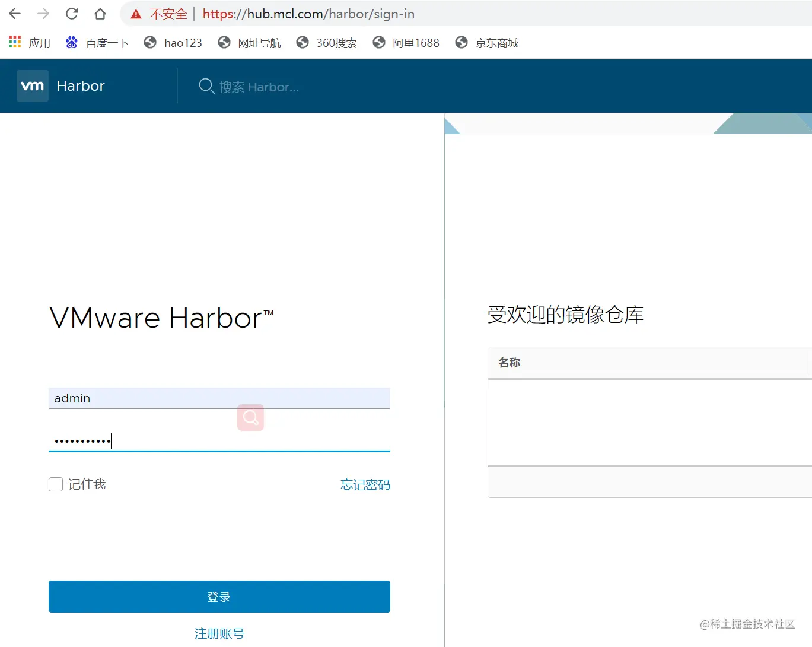The image size is (812, 647).
Task: Go to the browser home page icon
Action: tap(100, 14)
